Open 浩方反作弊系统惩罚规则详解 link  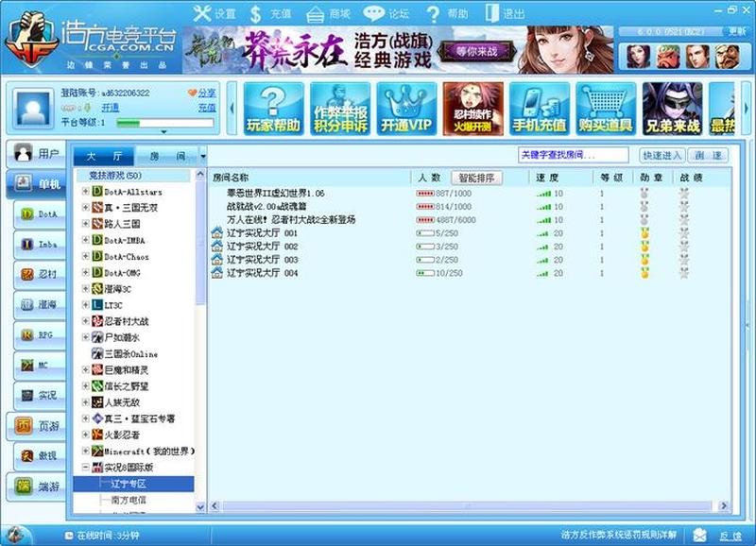point(619,534)
